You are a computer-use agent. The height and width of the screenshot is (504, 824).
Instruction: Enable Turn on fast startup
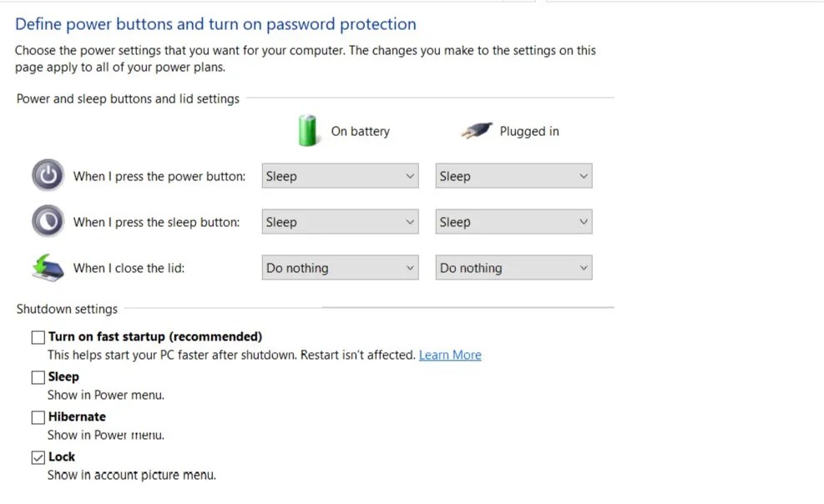pos(38,336)
